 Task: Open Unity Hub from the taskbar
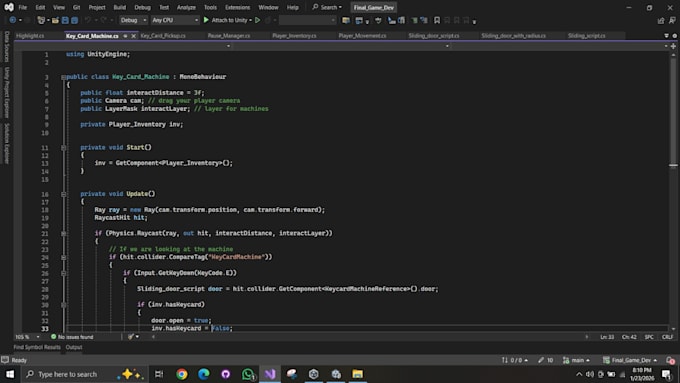[314, 374]
